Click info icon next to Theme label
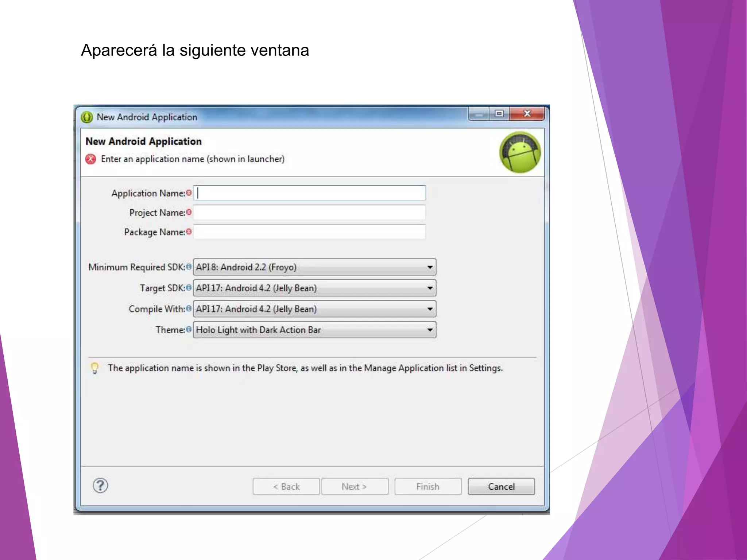Image resolution: width=747 pixels, height=560 pixels. pyautogui.click(x=189, y=330)
